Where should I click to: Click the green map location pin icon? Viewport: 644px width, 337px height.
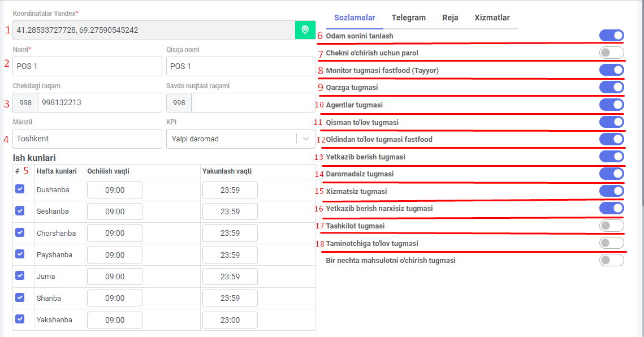click(305, 30)
